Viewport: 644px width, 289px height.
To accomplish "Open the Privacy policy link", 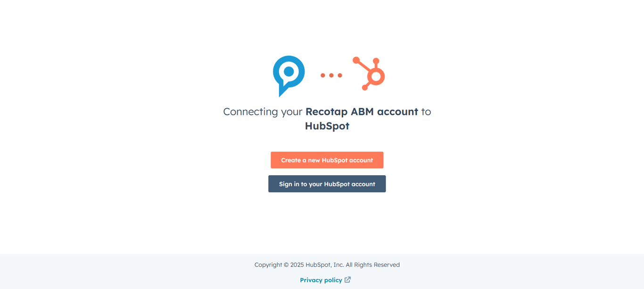I will click(x=321, y=280).
